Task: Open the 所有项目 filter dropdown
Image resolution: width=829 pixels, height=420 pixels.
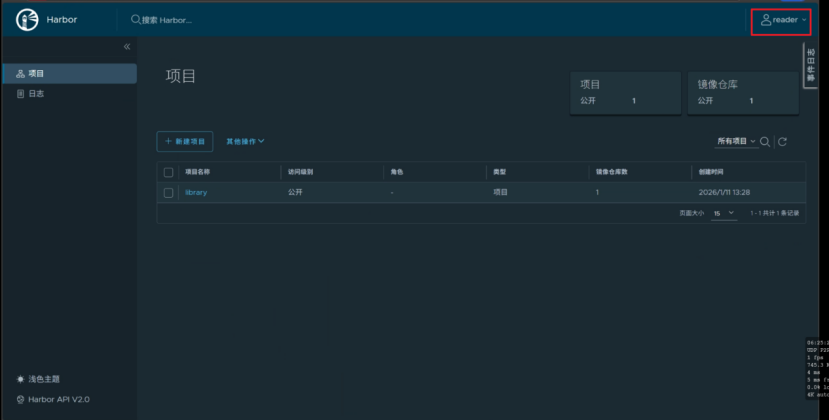Action: click(x=736, y=141)
